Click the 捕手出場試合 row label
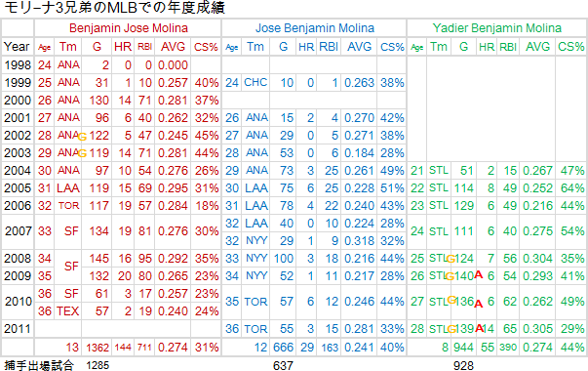 tap(39, 365)
